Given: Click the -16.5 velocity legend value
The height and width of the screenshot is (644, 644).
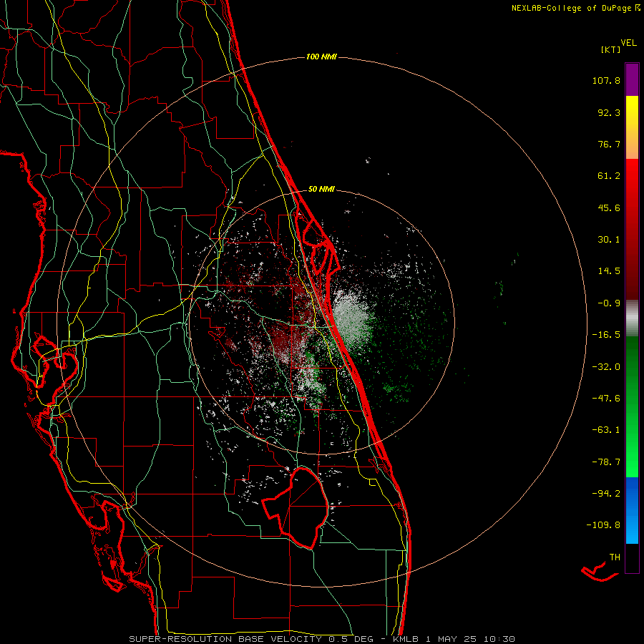Looking at the screenshot, I should coord(606,335).
